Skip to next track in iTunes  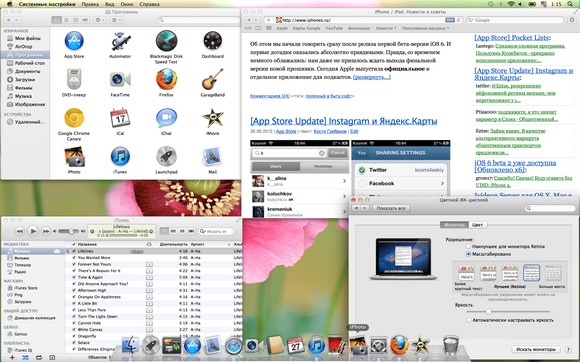click(x=46, y=231)
